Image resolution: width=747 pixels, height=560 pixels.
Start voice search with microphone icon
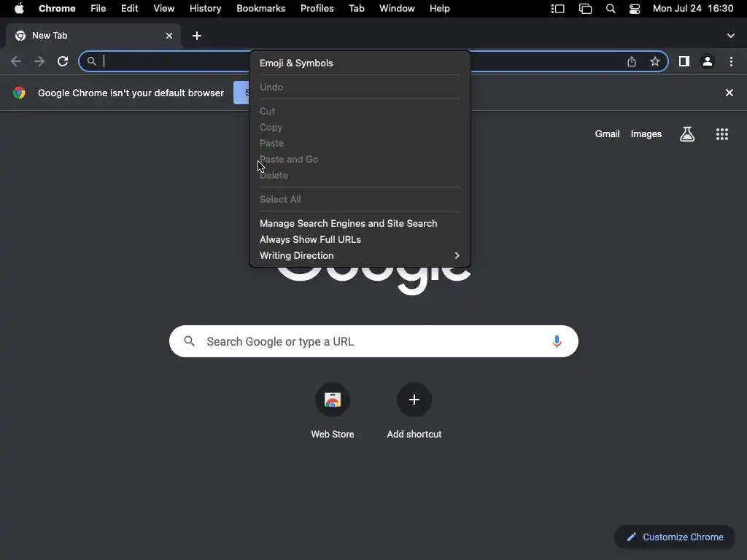click(557, 341)
